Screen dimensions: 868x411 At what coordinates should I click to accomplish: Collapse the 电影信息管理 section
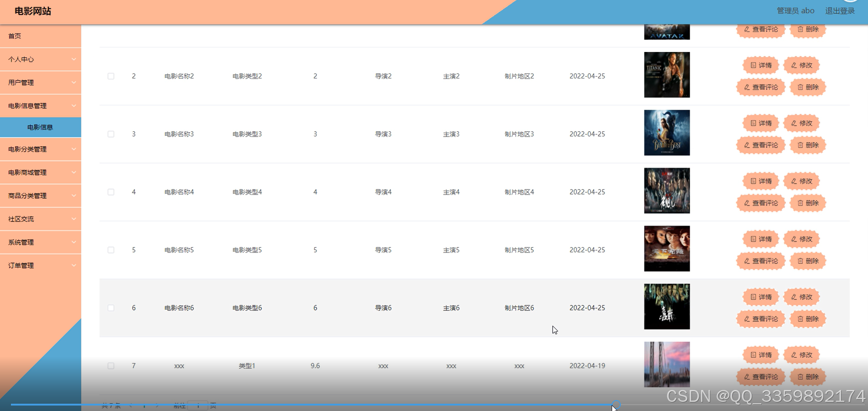pos(40,105)
